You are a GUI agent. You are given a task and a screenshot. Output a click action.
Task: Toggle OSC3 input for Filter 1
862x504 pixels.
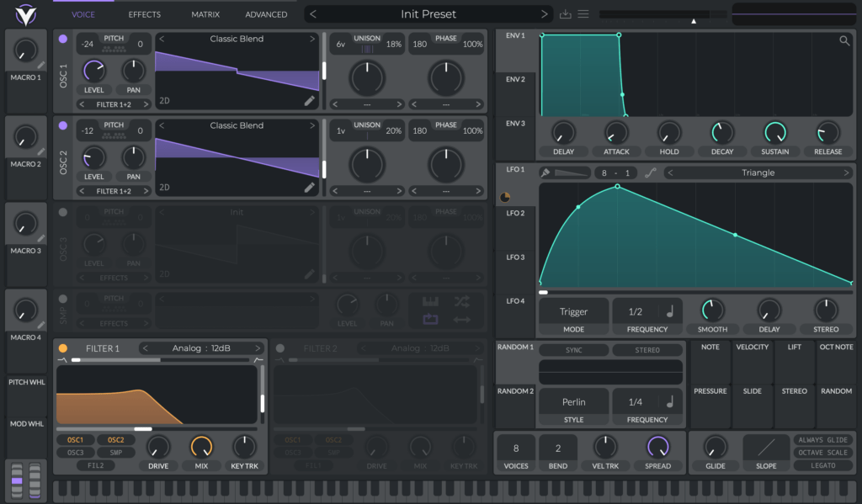[x=75, y=453]
